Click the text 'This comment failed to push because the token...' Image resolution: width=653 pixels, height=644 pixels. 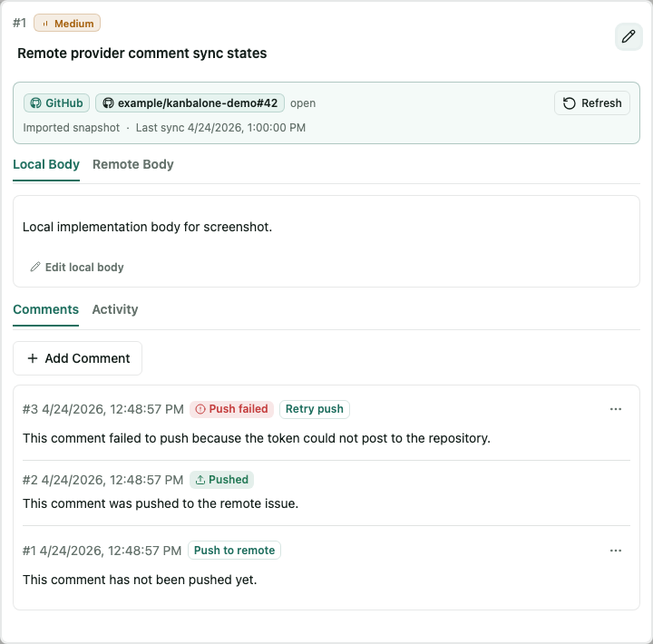[257, 438]
